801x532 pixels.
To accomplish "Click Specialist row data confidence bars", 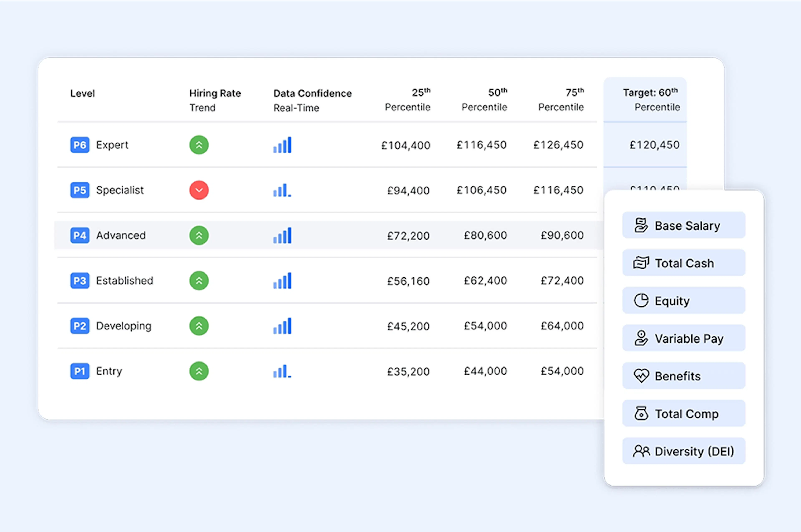I will click(x=282, y=190).
